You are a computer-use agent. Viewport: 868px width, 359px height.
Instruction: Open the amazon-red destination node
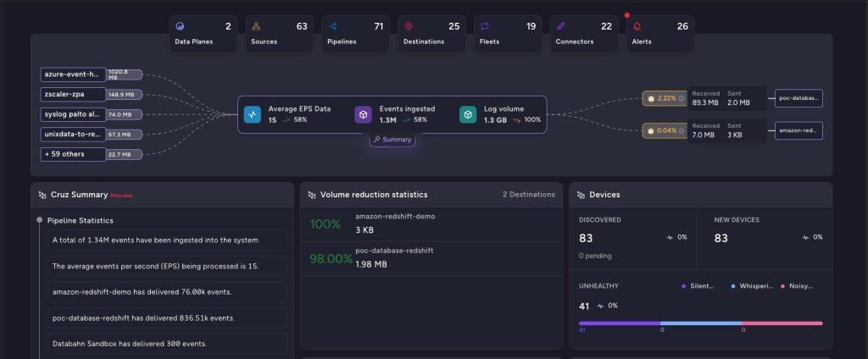point(798,130)
